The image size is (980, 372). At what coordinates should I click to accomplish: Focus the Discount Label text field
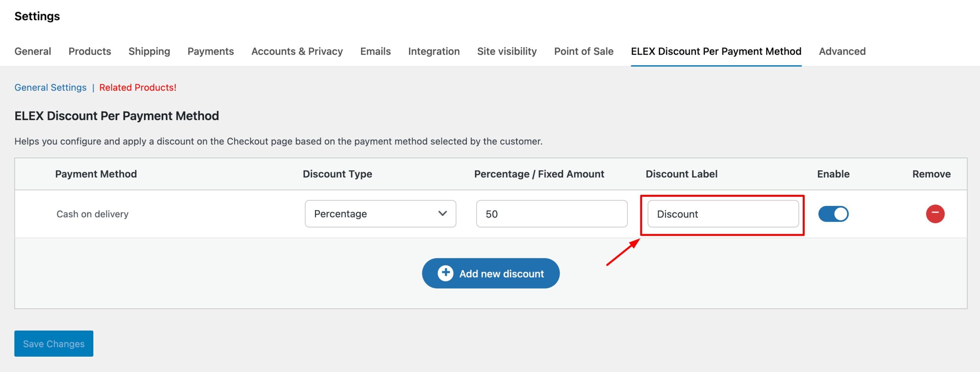tap(723, 214)
